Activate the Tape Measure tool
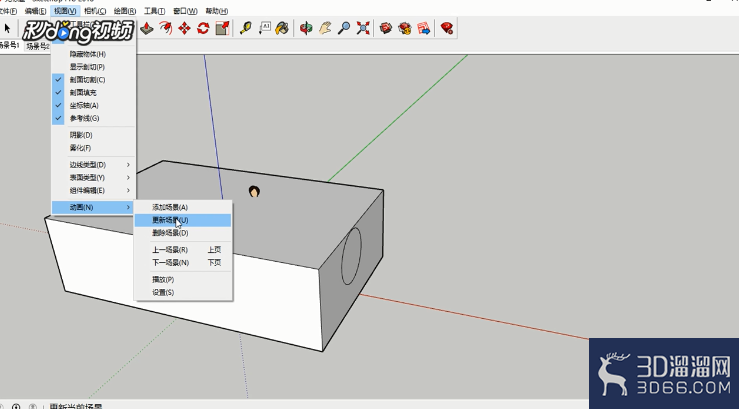The width and height of the screenshot is (739, 409). (x=246, y=28)
